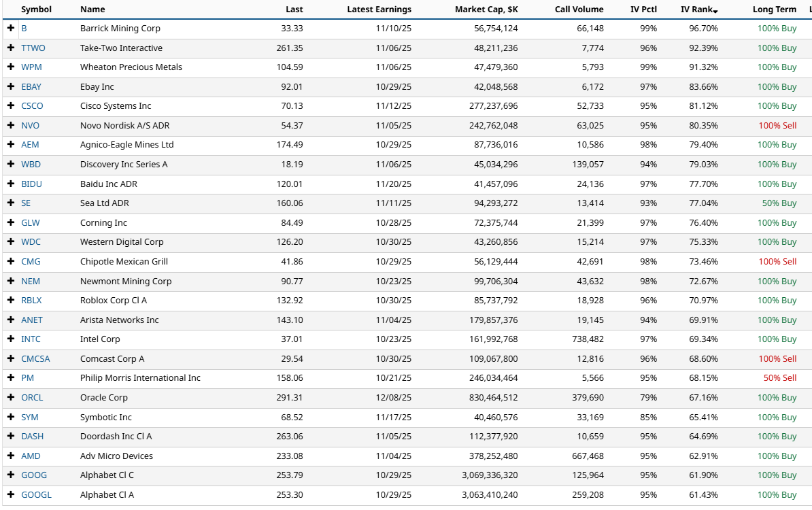
Task: Click the plus icon beside WBD
Action: coord(11,165)
